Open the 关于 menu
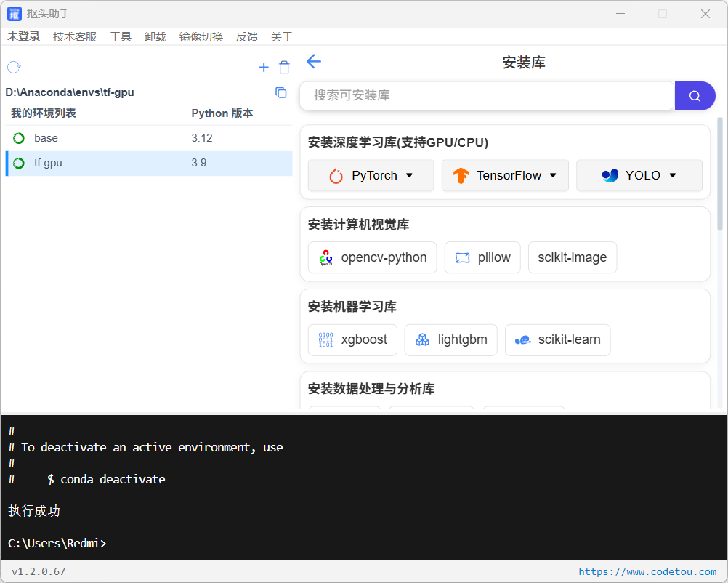 coord(282,36)
